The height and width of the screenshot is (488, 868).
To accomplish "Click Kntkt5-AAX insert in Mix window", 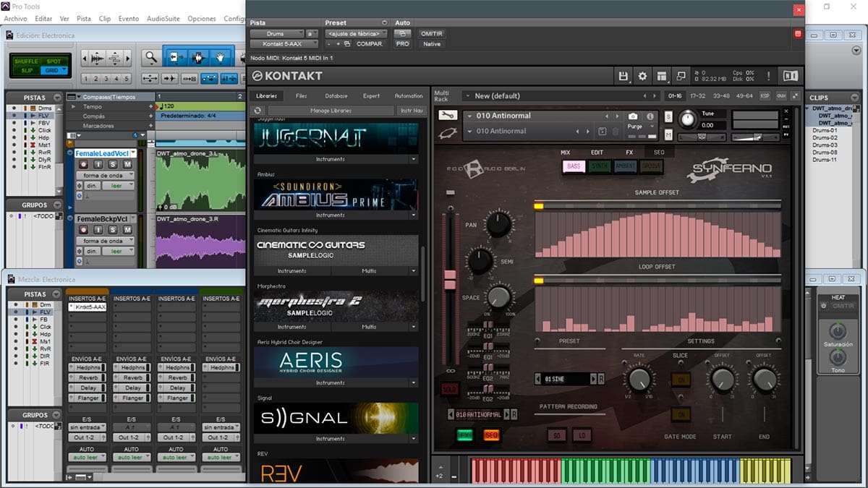I will 88,307.
